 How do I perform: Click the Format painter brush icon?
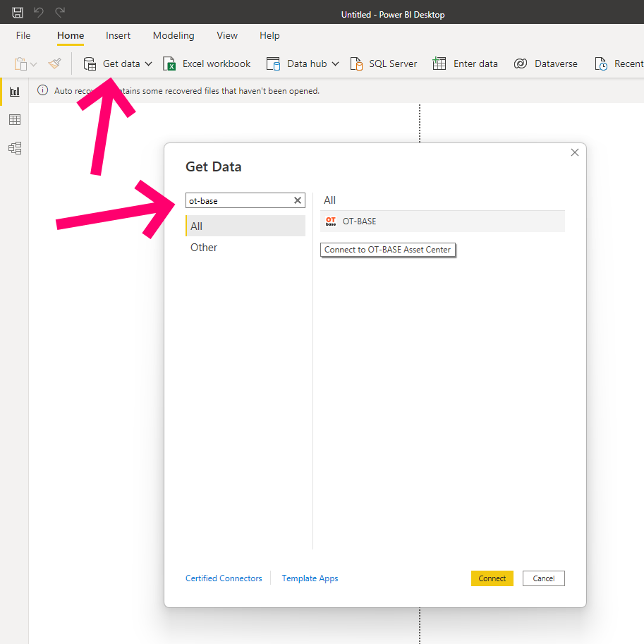point(54,63)
